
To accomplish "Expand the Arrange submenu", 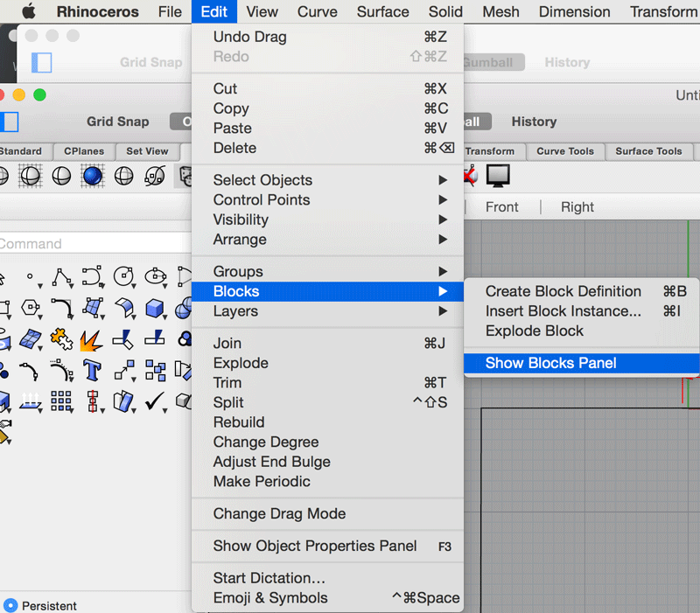I will click(x=327, y=239).
